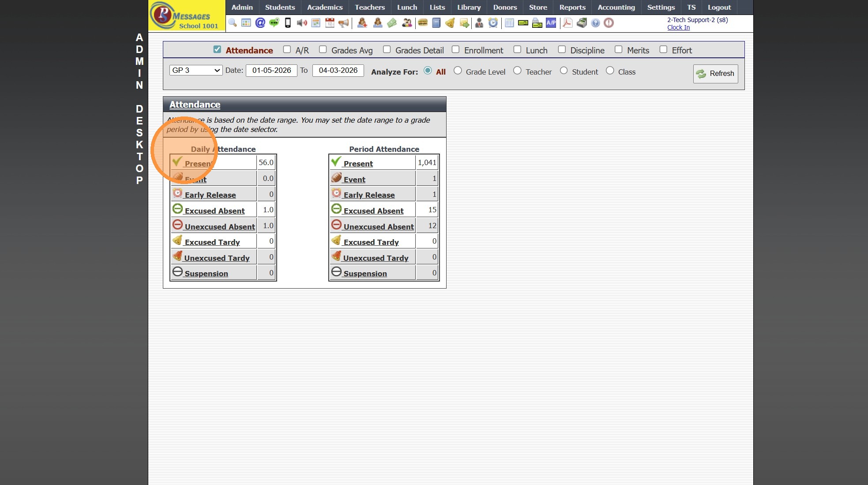Image resolution: width=868 pixels, height=485 pixels.
Task: Uncheck the Attendance checkbox
Action: [217, 50]
